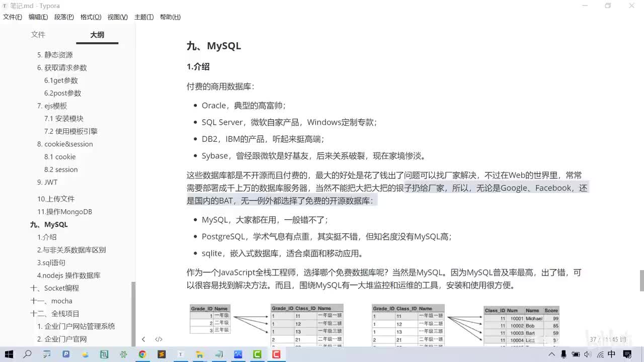Click the document vertical scrollbar thumb
Viewport: 644px width, 362px height.
[641, 281]
